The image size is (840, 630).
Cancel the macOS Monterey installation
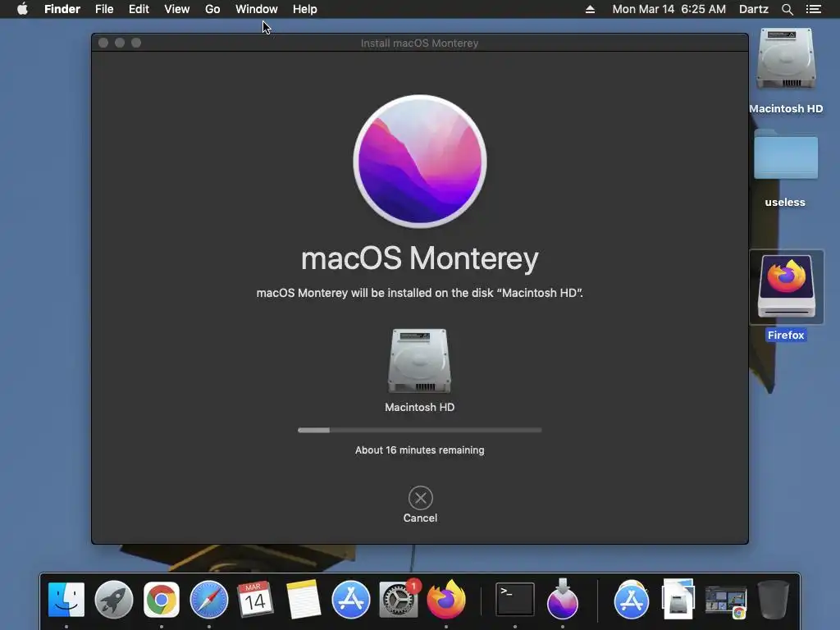[421, 498]
